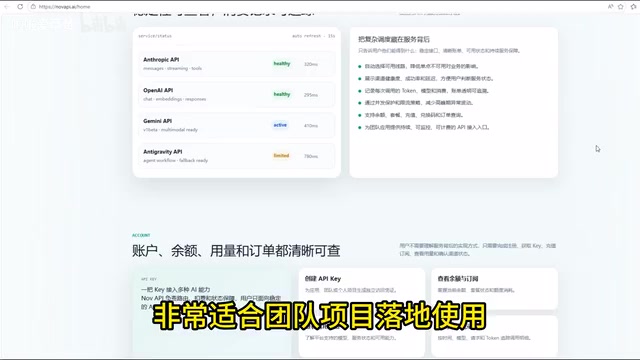Click the healthy badge for OpenAI API

point(282,94)
